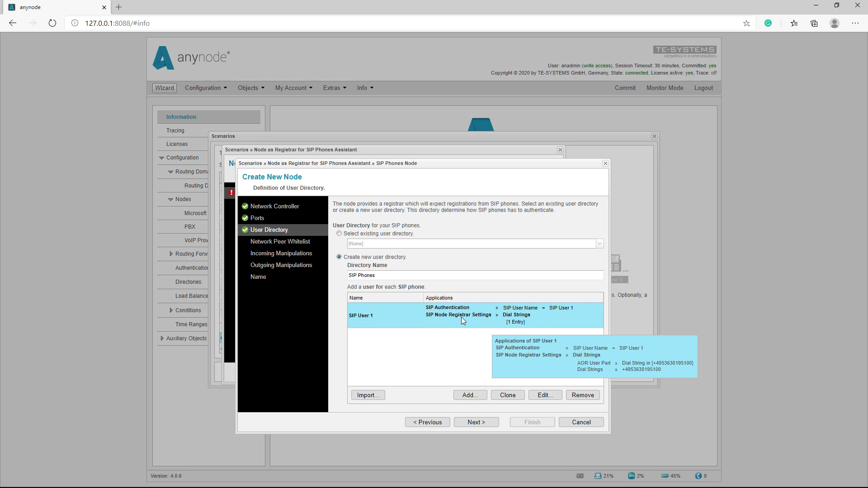The width and height of the screenshot is (868, 488).
Task: Cancel the Create New Node wizard
Action: pyautogui.click(x=581, y=422)
